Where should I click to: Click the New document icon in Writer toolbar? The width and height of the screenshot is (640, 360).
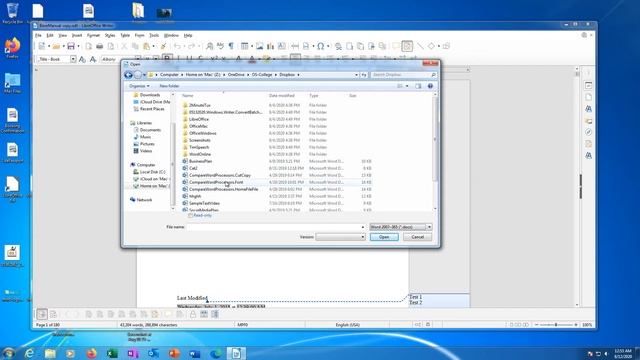click(42, 47)
